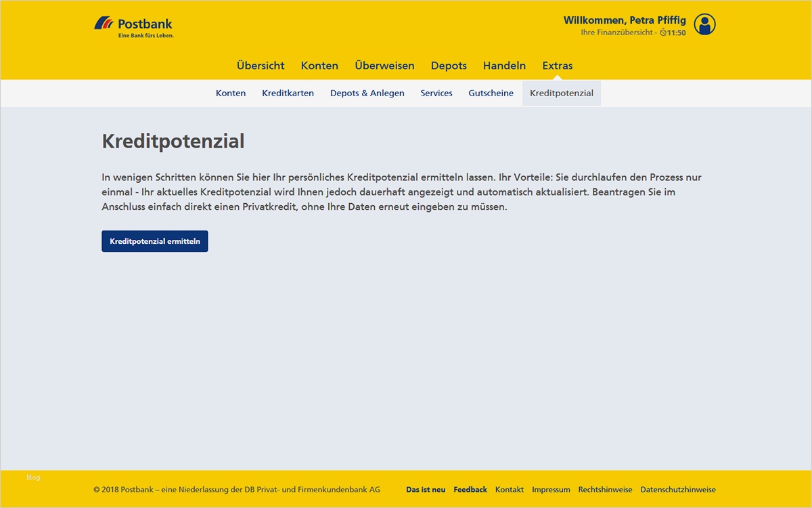Open the Depots & Anlegen tab
The width and height of the screenshot is (812, 508).
point(367,93)
